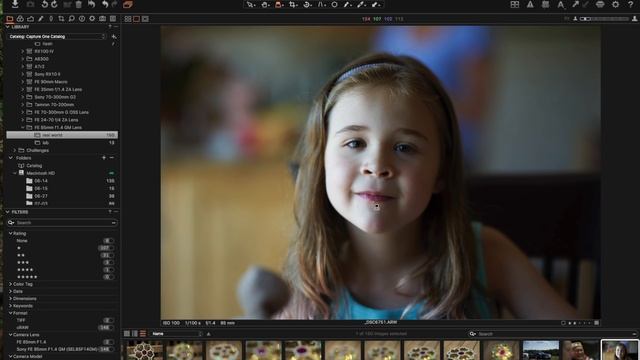Screen dimensions: 640x360
Task: Click the Import images icon
Action: (15, 4)
